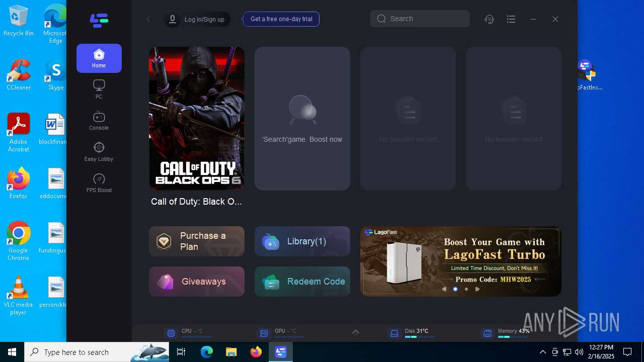Open CCleaner desktop shortcut

point(19,75)
